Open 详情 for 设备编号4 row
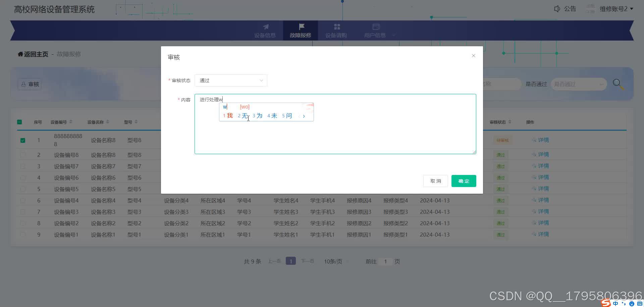The height and width of the screenshot is (307, 644). pos(540,200)
